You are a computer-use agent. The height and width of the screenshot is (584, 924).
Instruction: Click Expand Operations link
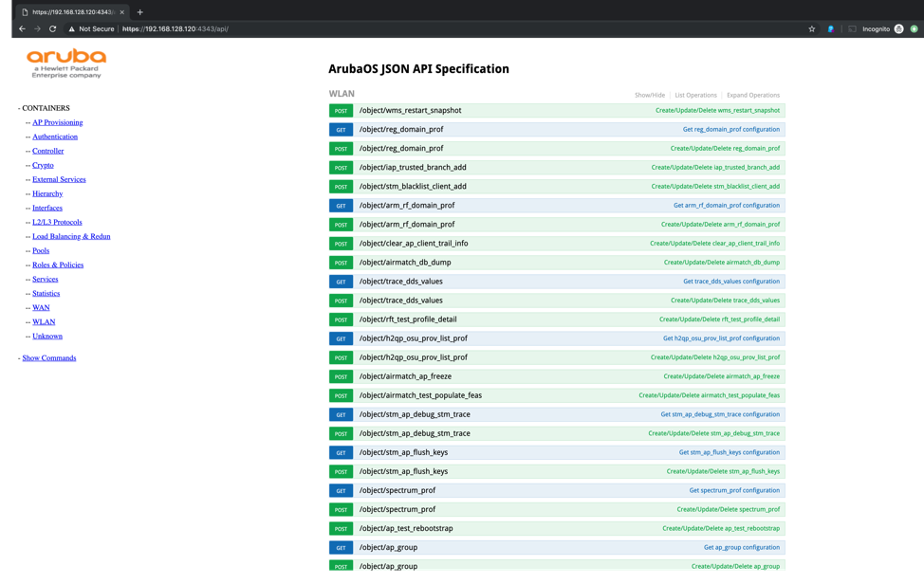pyautogui.click(x=753, y=96)
